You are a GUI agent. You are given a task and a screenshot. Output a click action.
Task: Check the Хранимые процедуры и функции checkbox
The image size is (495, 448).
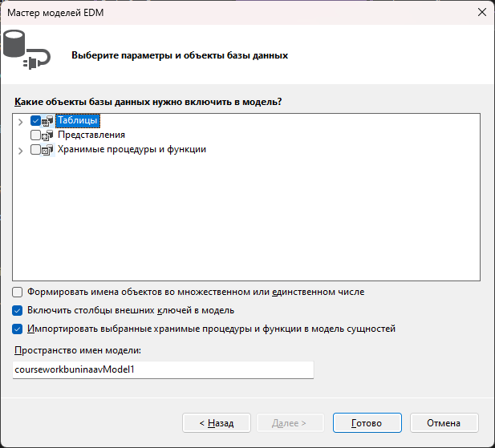point(35,149)
